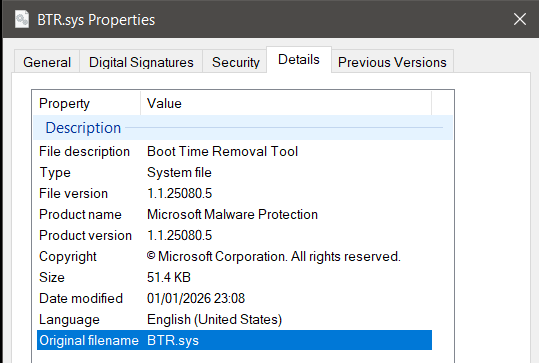Go to the Previous Versions tab

point(392,62)
